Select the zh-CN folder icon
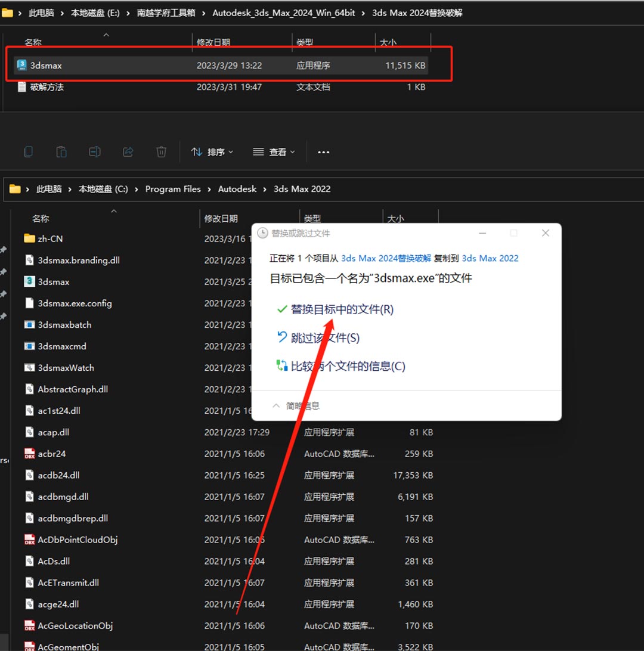Viewport: 644px width, 651px height. [x=30, y=238]
